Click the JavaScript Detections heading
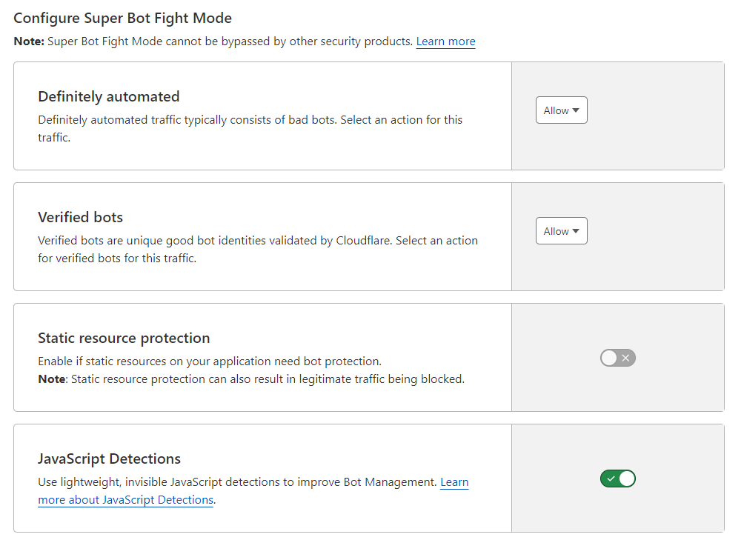The image size is (744, 560). click(x=109, y=459)
